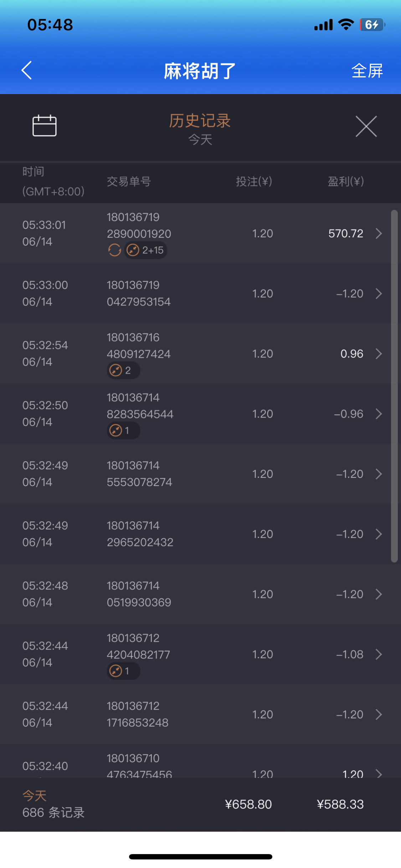Close the history records panel
Viewport: 401px width, 868px height.
point(366,126)
